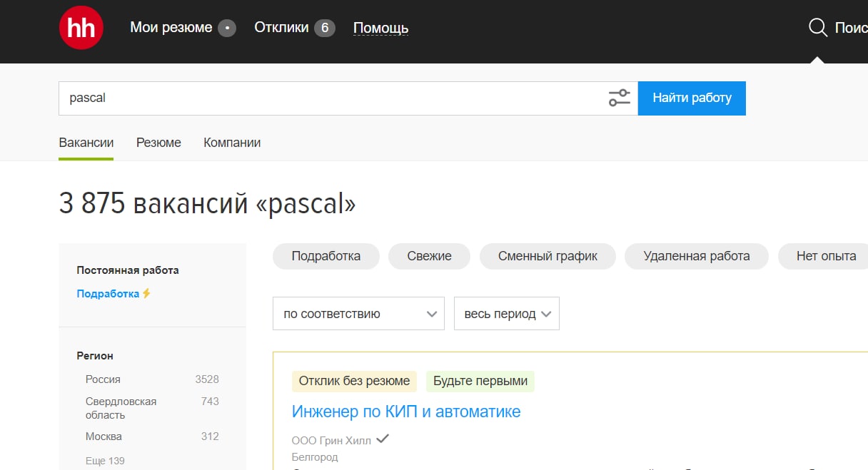Select Свердловская область region filter
Viewport: 868px width, 470px height.
(121, 408)
